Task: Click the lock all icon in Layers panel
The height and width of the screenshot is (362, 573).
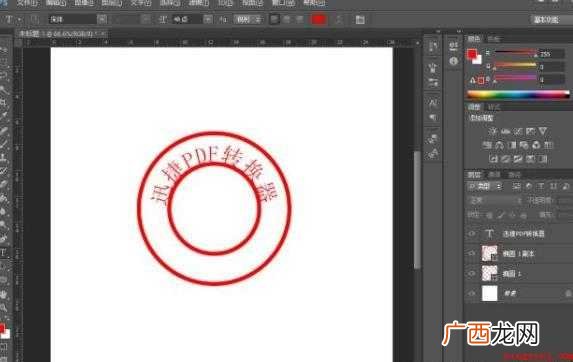Action: click(523, 215)
